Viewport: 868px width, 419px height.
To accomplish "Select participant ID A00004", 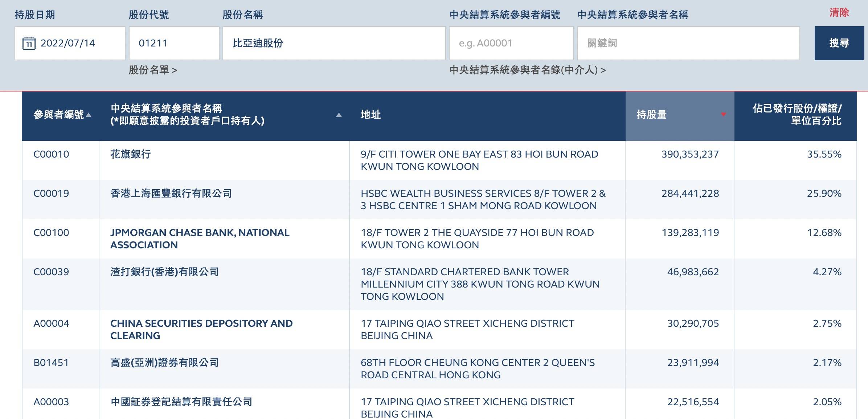I will click(51, 324).
